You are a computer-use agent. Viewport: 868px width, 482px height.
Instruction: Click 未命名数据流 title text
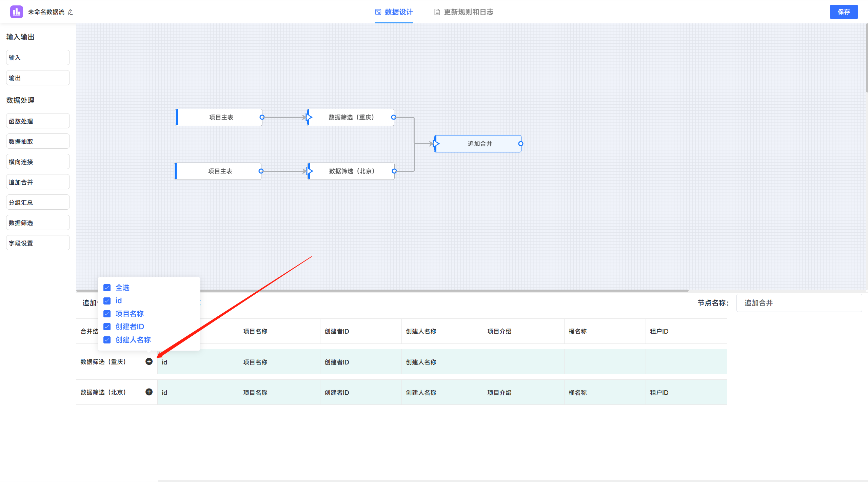(x=46, y=12)
